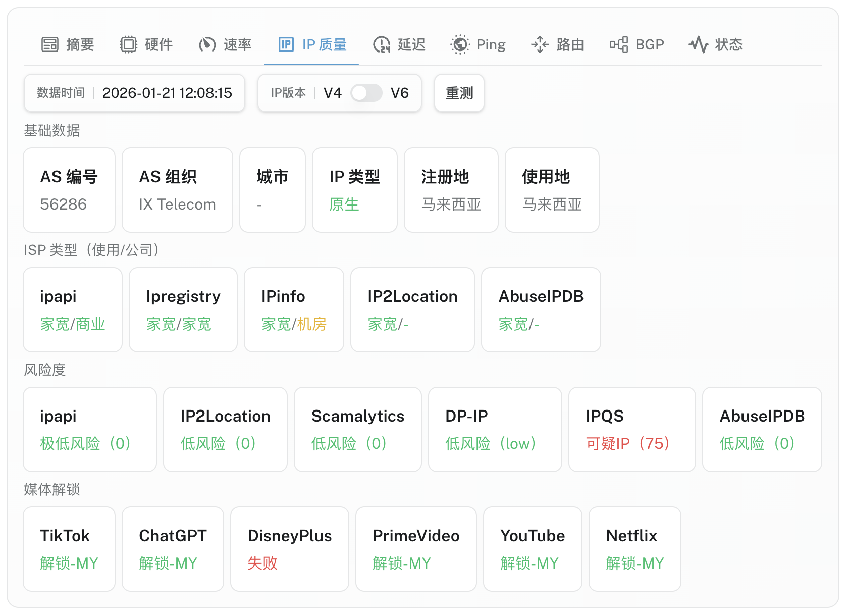This screenshot has height=616, width=848.
Task: Click the speed (速率) gauge icon
Action: pos(207,44)
